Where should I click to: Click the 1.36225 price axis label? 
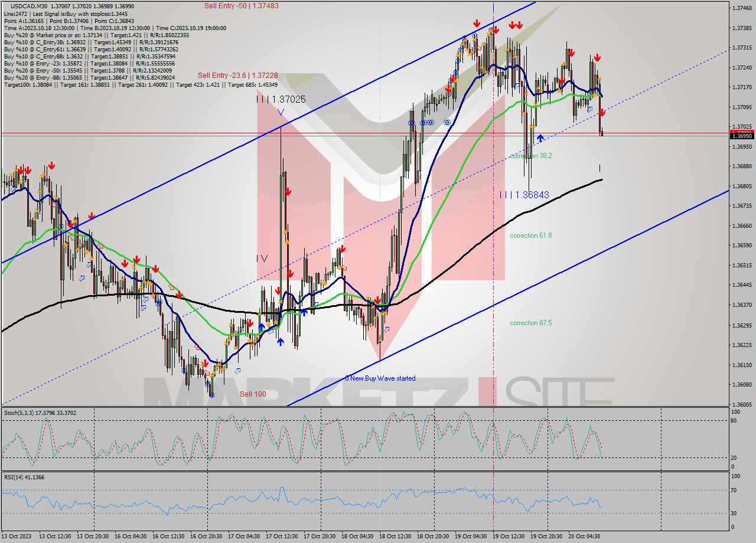pyautogui.click(x=742, y=345)
